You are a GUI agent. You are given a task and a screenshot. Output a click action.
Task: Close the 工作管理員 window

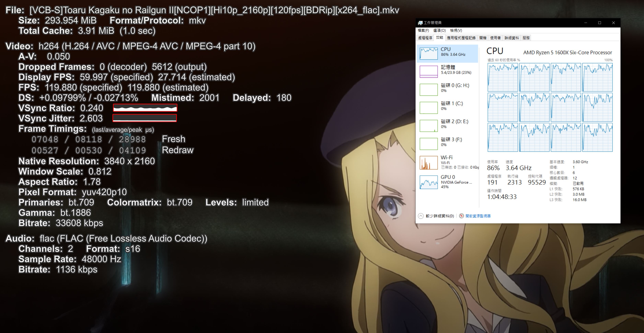point(613,23)
